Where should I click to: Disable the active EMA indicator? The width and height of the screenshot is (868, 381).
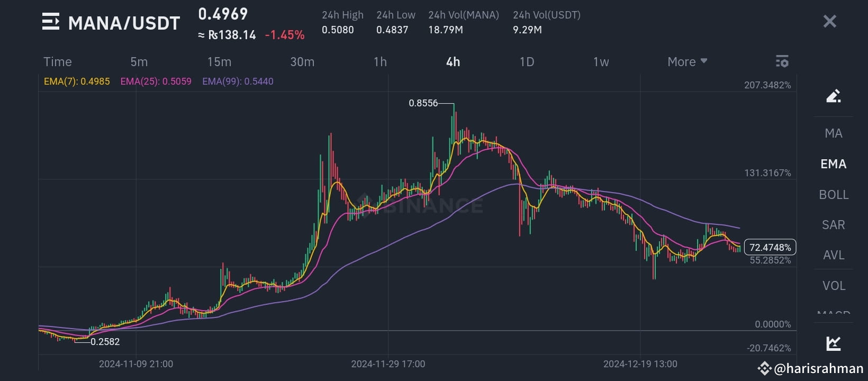(833, 164)
